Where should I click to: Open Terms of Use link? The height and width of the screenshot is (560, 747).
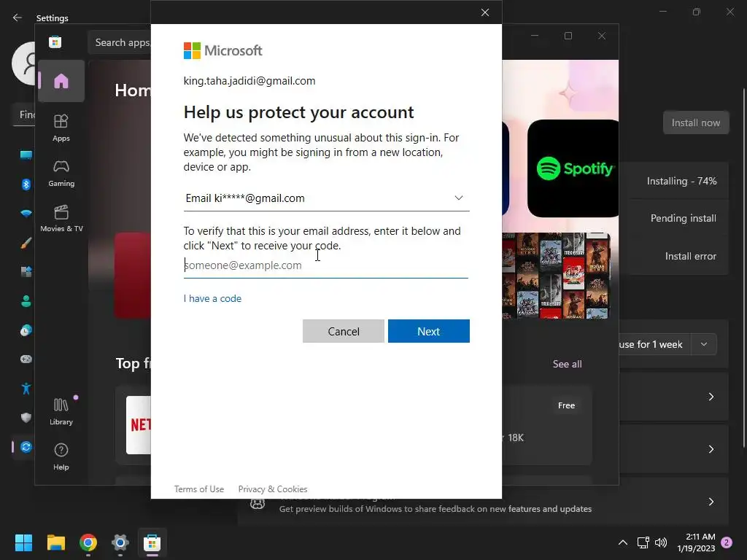pos(198,489)
